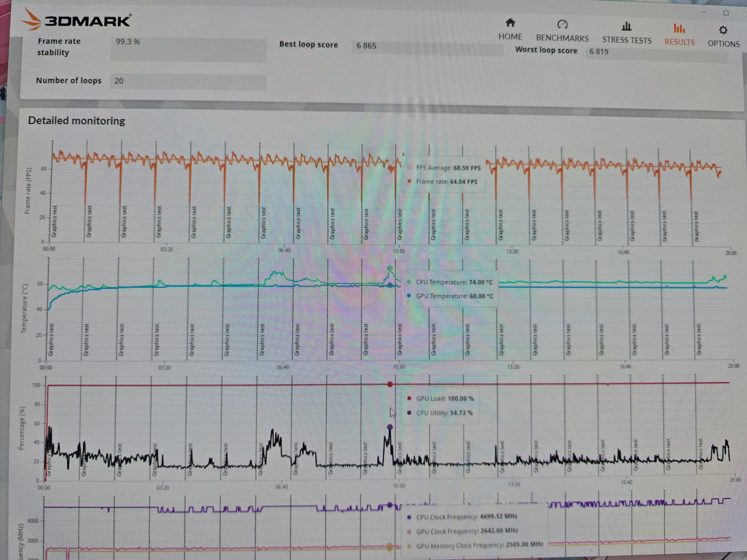
Task: Click the GPU Temperature blue marker dot
Action: click(390, 285)
